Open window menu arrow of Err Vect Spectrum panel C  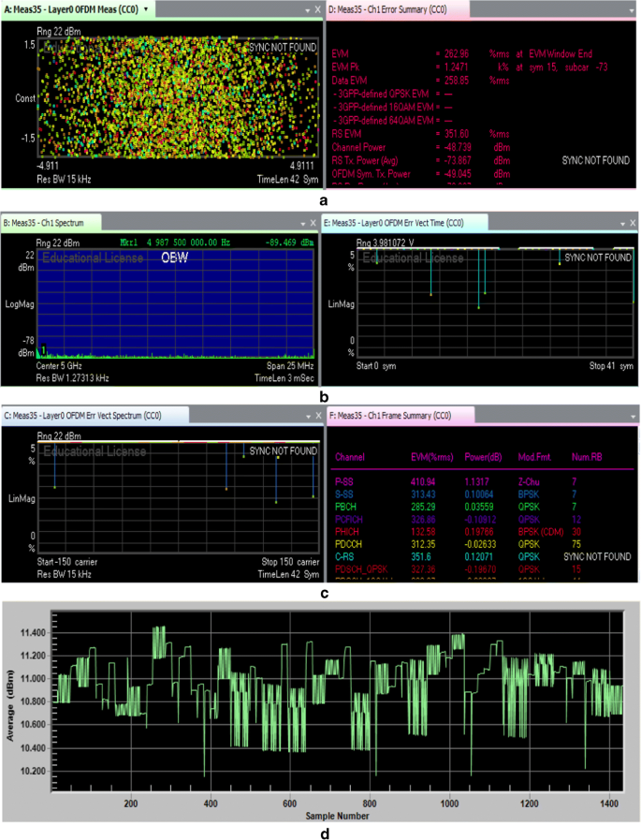point(309,416)
